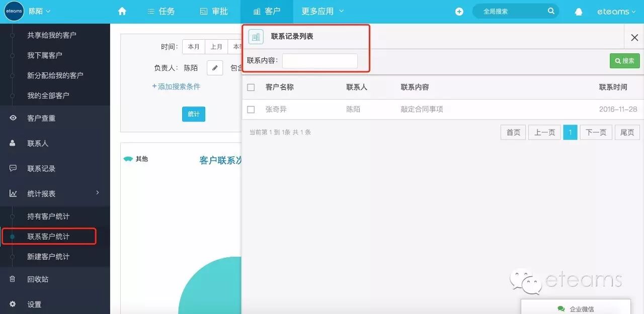Click 敲定合同事项 contact content cell

[x=422, y=109]
